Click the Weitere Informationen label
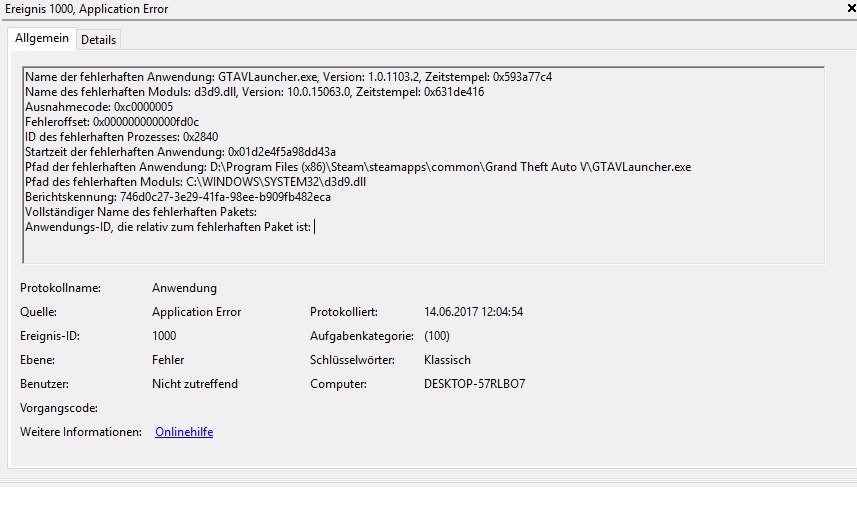The height and width of the screenshot is (528, 857). [81, 432]
